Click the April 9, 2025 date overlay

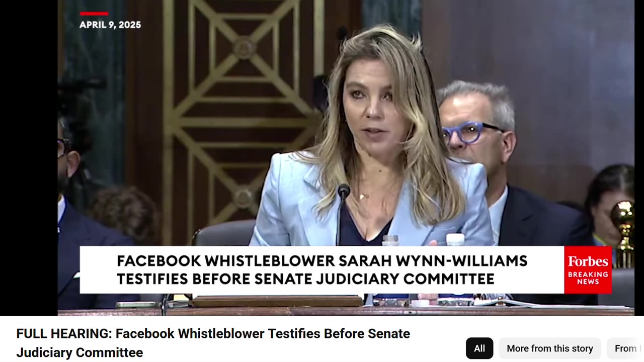(x=110, y=25)
